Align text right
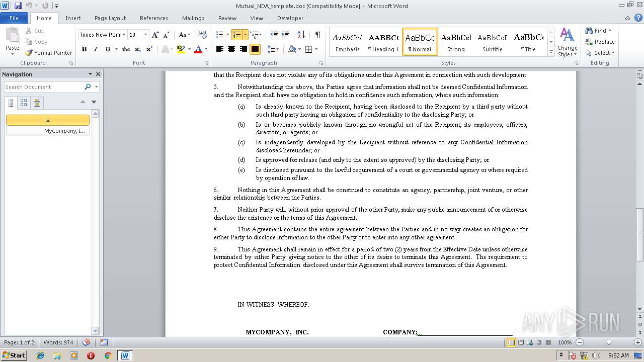The height and width of the screenshot is (362, 644). [244, 49]
